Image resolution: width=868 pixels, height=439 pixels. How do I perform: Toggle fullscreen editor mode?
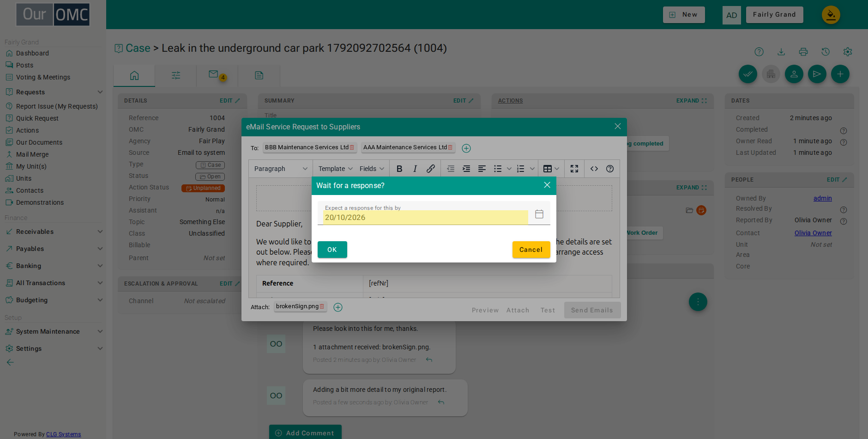(x=574, y=169)
